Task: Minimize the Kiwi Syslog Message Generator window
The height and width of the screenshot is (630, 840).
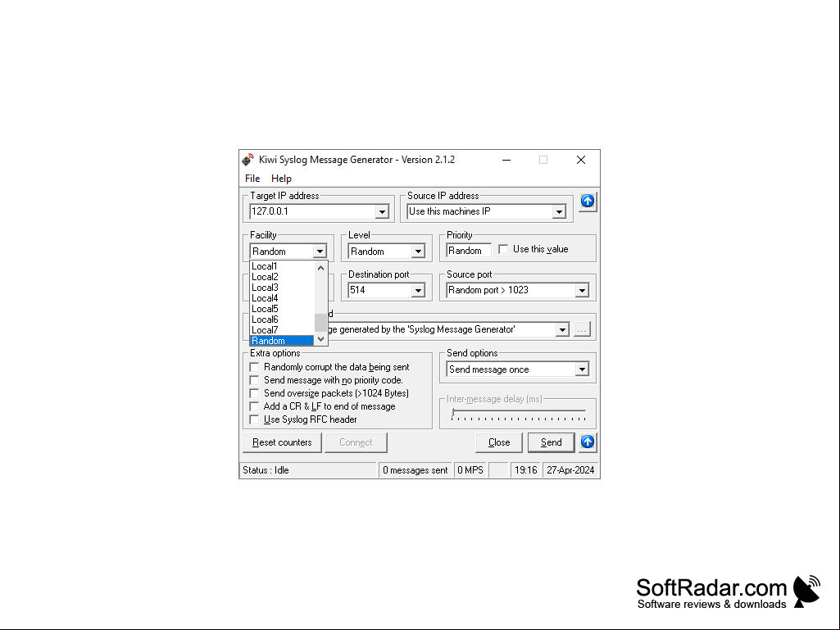Action: coord(506,160)
